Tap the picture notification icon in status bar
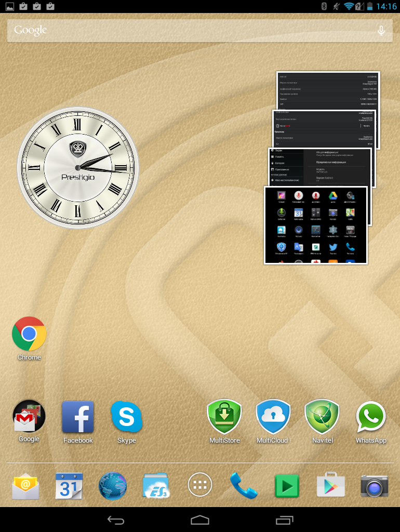 10,6
